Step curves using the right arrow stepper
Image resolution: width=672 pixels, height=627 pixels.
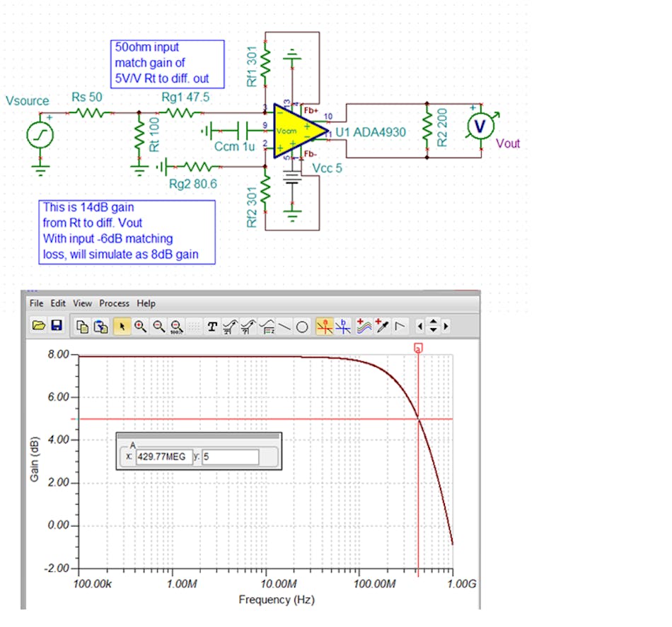[x=446, y=326]
